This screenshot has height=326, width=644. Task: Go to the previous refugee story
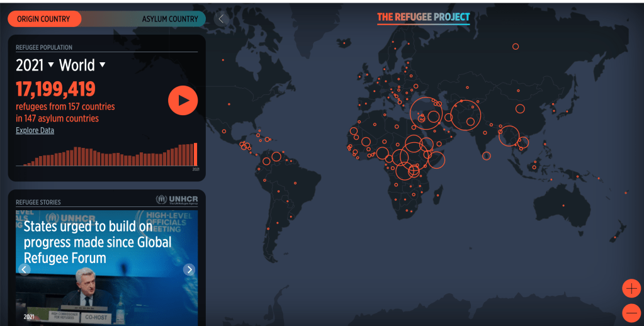pyautogui.click(x=25, y=269)
